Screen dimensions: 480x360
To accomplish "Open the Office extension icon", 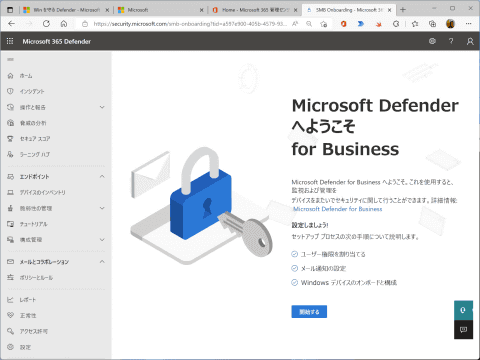I will (x=344, y=24).
